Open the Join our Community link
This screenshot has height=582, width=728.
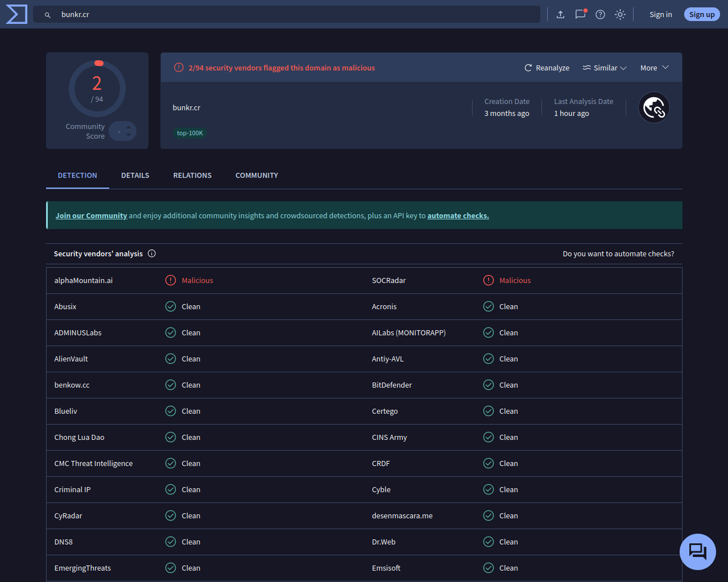[x=91, y=215]
